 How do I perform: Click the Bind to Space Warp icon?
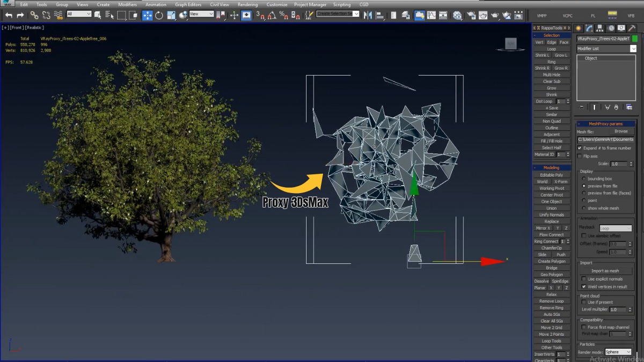tap(58, 15)
